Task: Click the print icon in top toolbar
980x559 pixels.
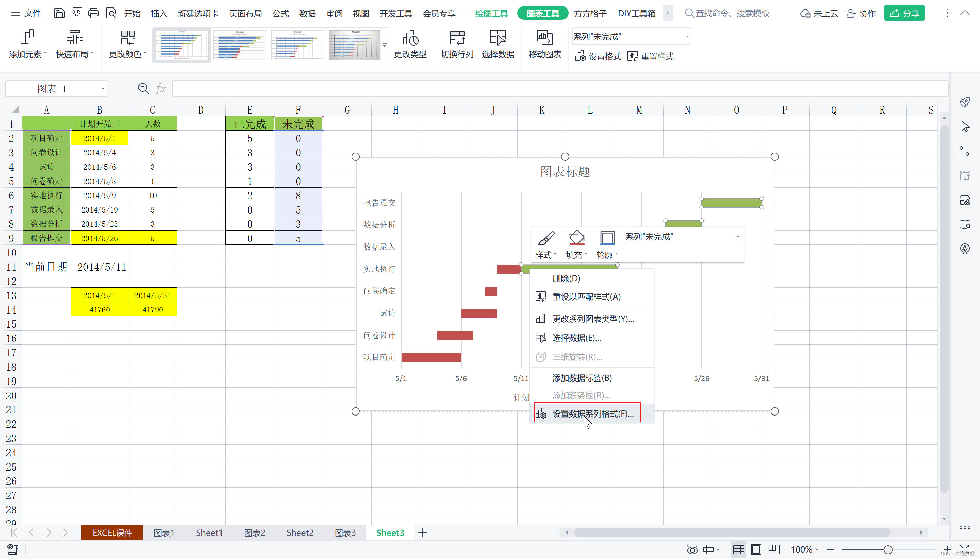Action: coord(93,14)
